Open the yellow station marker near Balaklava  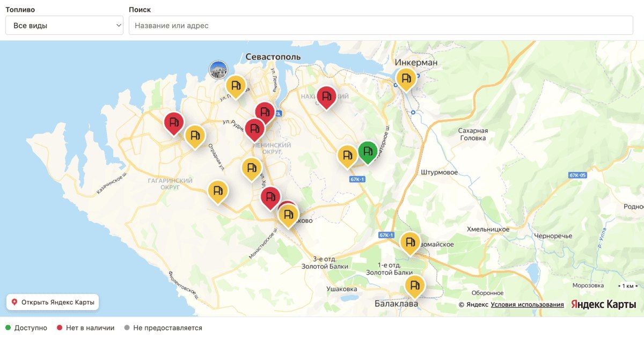point(414,285)
